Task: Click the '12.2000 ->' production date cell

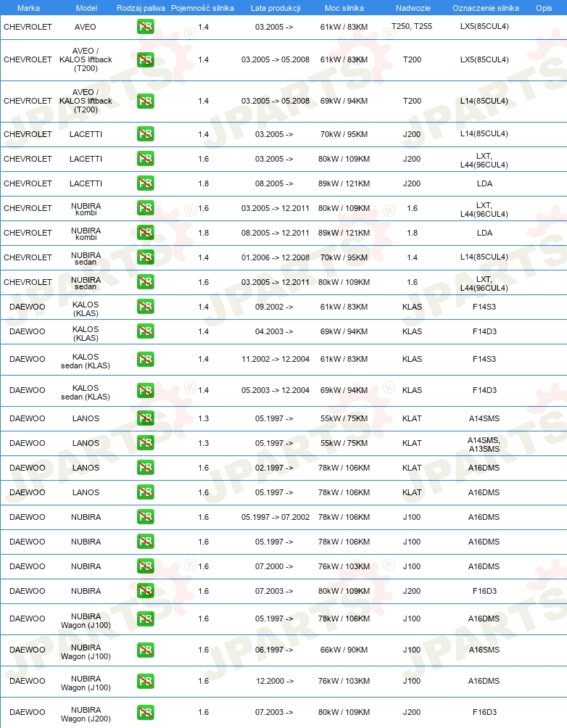Action: pyautogui.click(x=275, y=681)
